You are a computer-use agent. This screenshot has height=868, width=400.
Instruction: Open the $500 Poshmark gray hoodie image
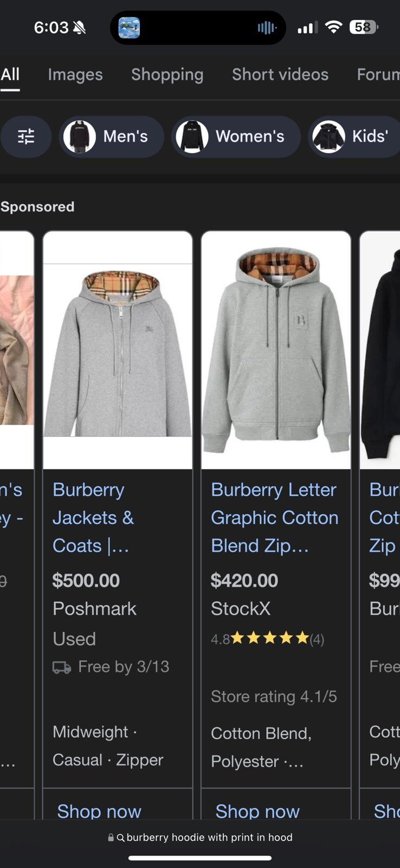118,350
